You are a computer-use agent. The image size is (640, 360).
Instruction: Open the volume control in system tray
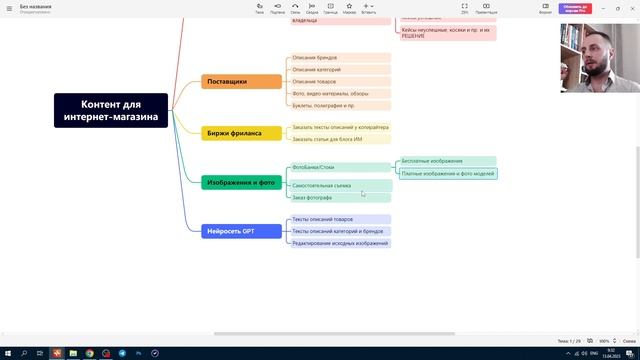click(x=584, y=353)
